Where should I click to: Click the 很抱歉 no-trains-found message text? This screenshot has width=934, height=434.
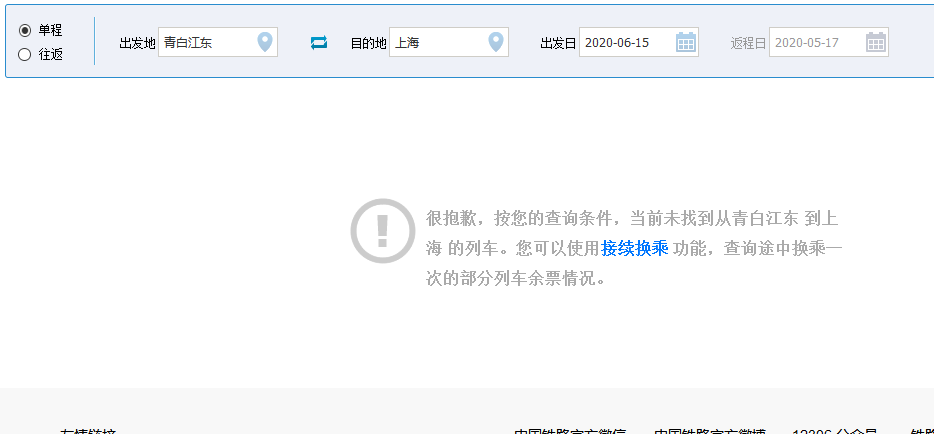(x=634, y=248)
